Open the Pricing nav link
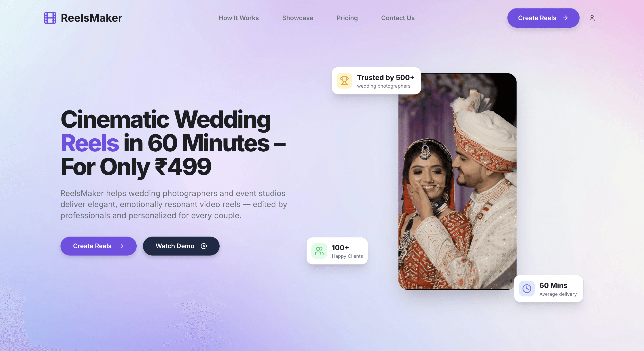 (347, 18)
